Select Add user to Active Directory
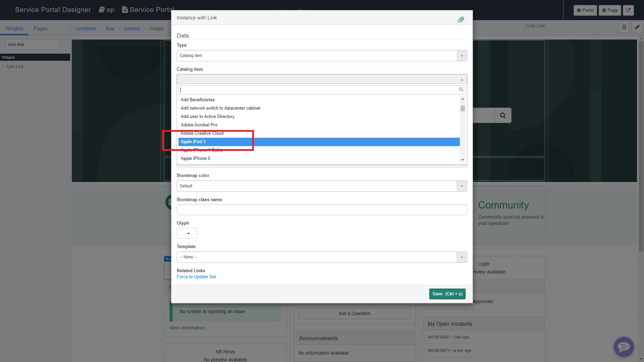644x362 pixels. [319, 116]
